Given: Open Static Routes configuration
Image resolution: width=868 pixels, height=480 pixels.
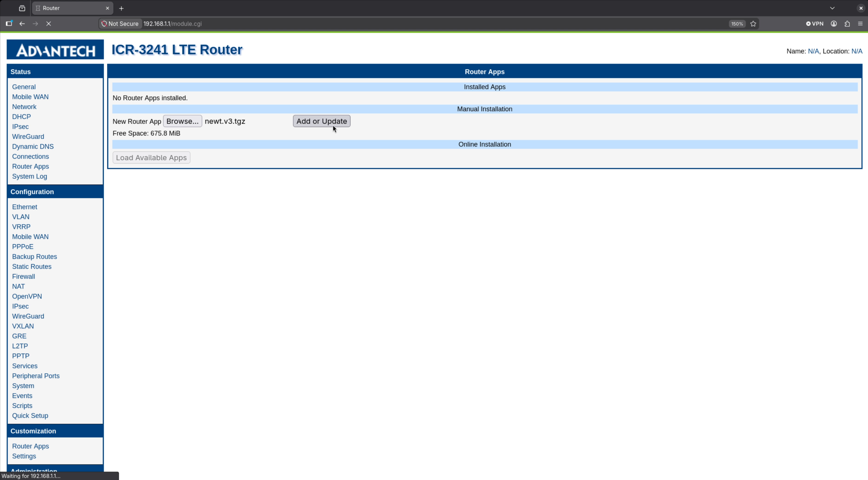Looking at the screenshot, I should click(32, 266).
